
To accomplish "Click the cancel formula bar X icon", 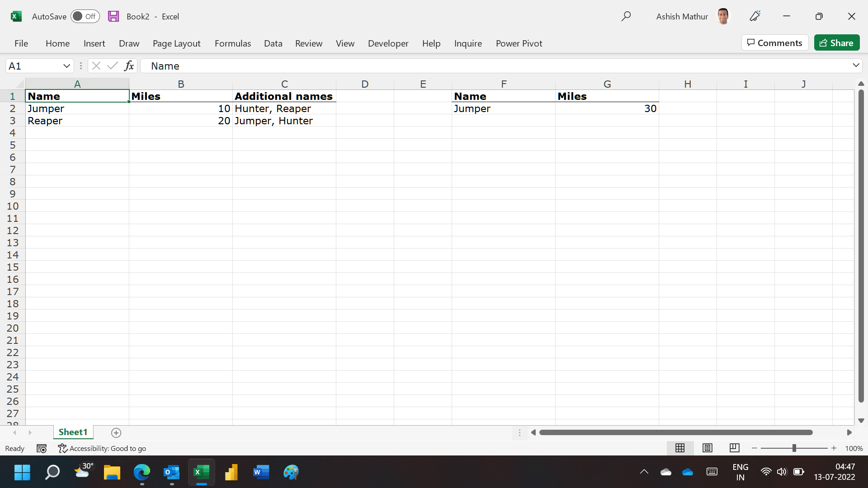I will (x=96, y=66).
